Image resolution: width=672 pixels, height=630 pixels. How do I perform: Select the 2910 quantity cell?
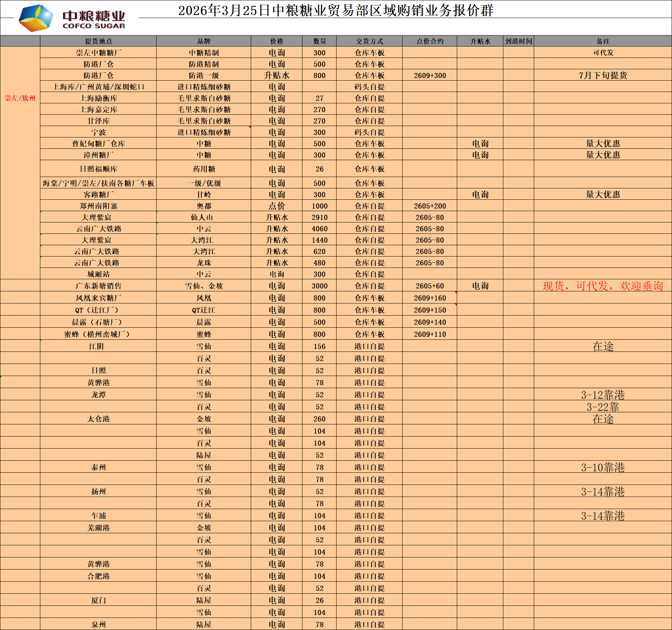(319, 217)
